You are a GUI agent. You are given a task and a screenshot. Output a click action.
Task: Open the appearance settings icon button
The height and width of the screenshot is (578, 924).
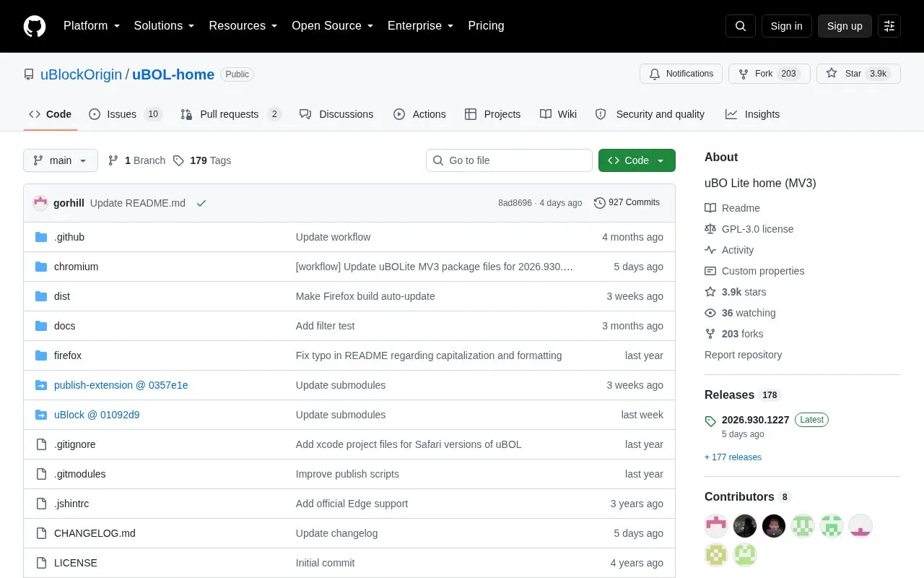point(889,26)
